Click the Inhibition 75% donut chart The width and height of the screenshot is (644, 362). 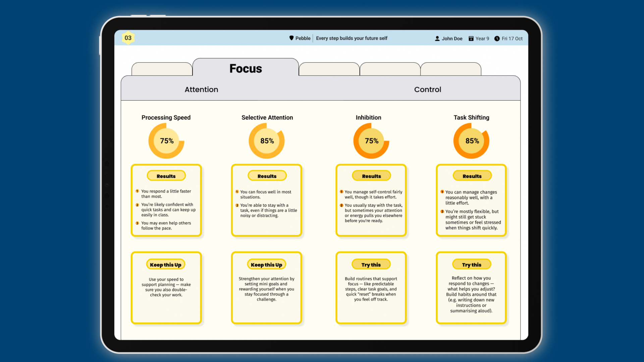coord(371,141)
